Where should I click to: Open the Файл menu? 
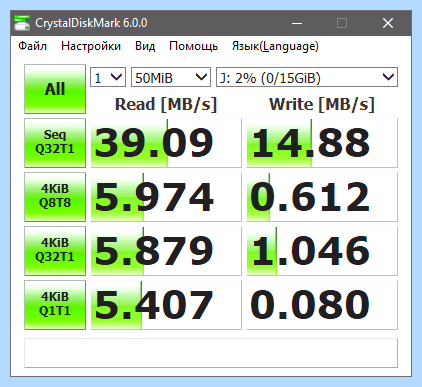[x=32, y=46]
